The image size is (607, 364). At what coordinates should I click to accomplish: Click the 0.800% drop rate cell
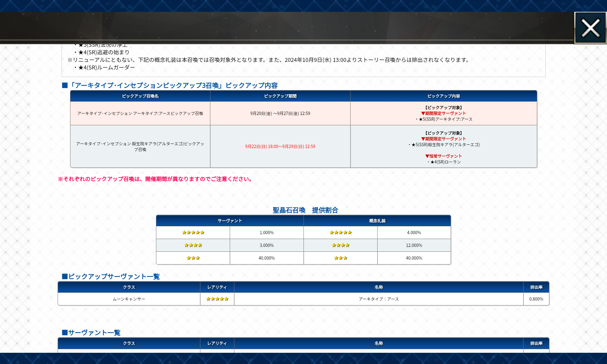pos(536,299)
